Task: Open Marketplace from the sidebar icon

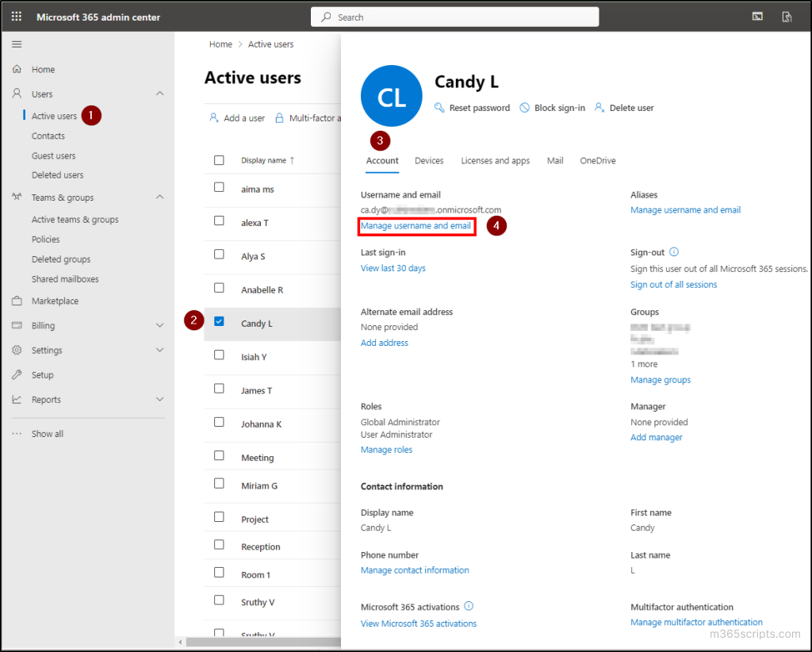Action: tap(17, 301)
